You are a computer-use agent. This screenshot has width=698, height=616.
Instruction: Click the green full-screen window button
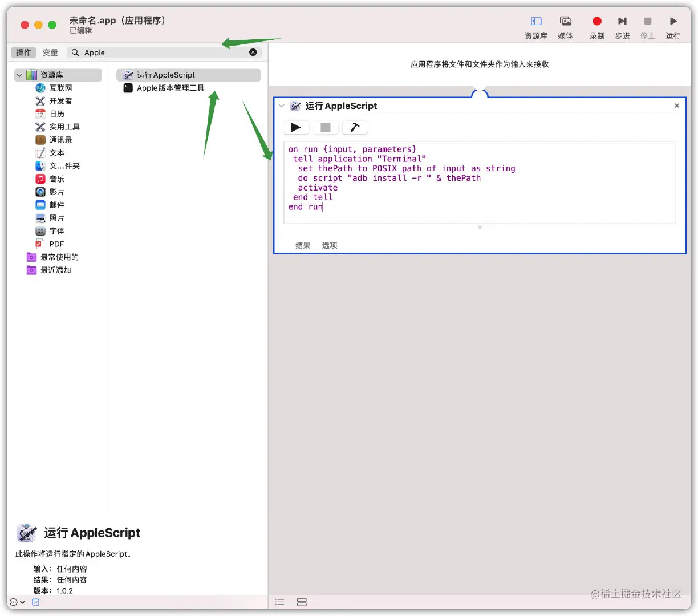[52, 25]
